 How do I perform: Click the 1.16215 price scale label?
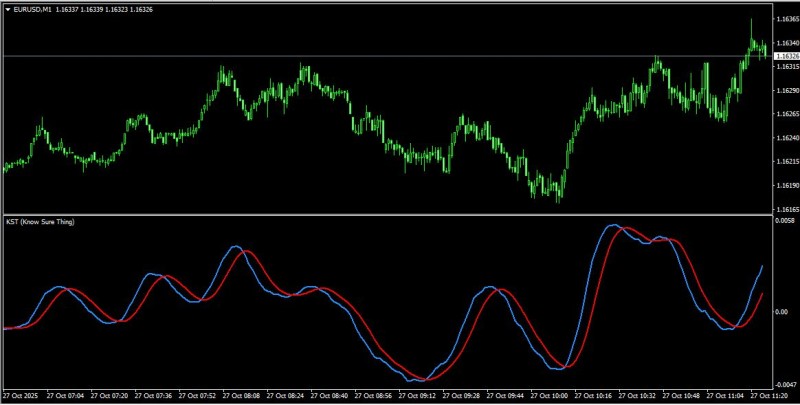[787, 161]
